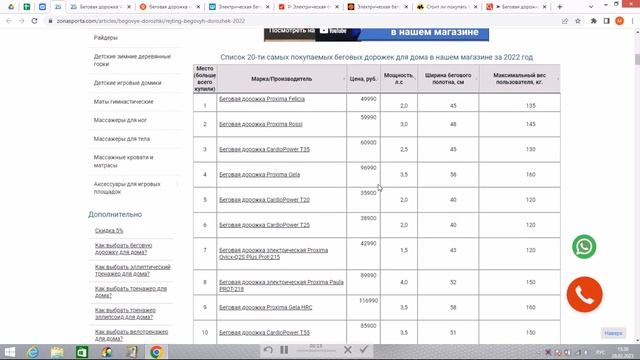Open the share page icon in address bar
The width and height of the screenshot is (640, 360).
[565, 21]
